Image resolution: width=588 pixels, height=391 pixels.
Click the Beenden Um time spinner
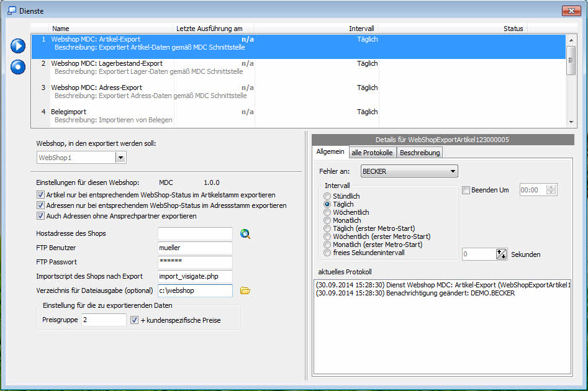coord(551,190)
